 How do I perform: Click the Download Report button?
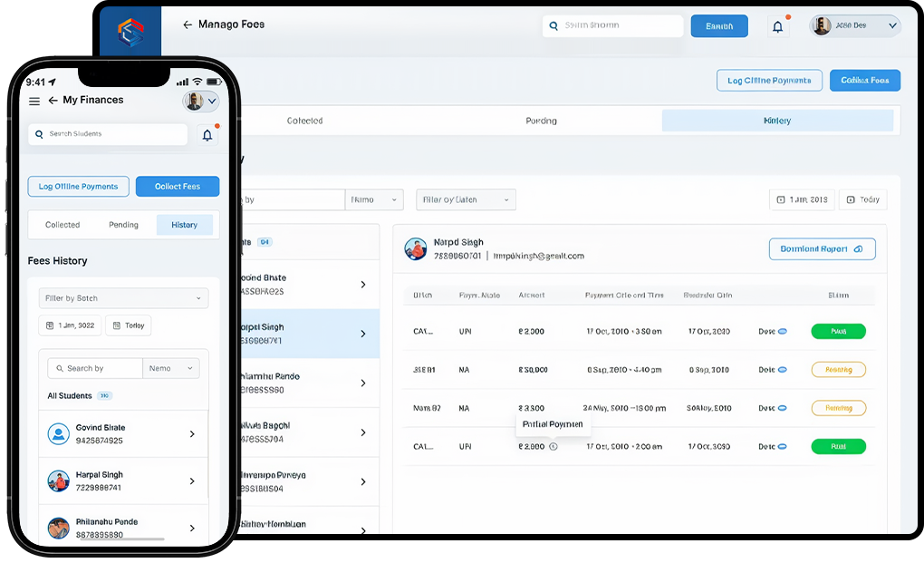click(822, 249)
